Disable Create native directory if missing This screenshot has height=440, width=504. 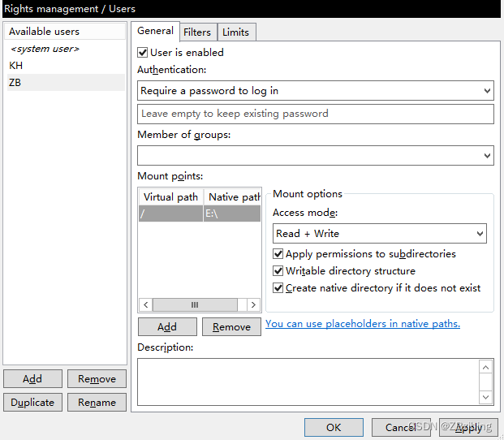[x=278, y=288]
